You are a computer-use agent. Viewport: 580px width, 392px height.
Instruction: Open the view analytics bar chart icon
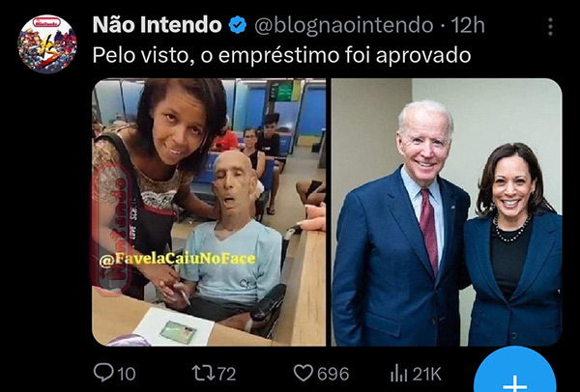click(398, 373)
